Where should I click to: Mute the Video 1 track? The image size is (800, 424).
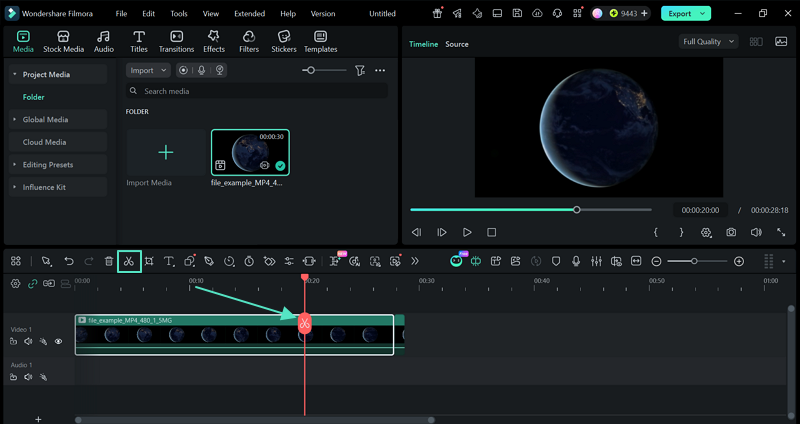(29, 341)
